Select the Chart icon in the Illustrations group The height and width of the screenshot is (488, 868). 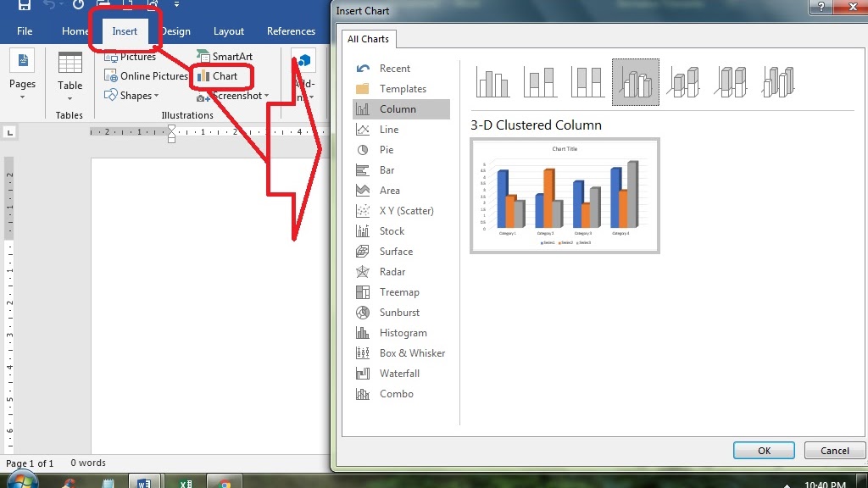tap(221, 75)
